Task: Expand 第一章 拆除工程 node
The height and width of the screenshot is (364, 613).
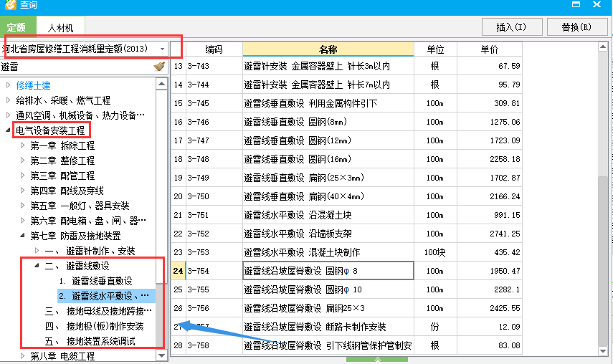Action: pyautogui.click(x=23, y=145)
